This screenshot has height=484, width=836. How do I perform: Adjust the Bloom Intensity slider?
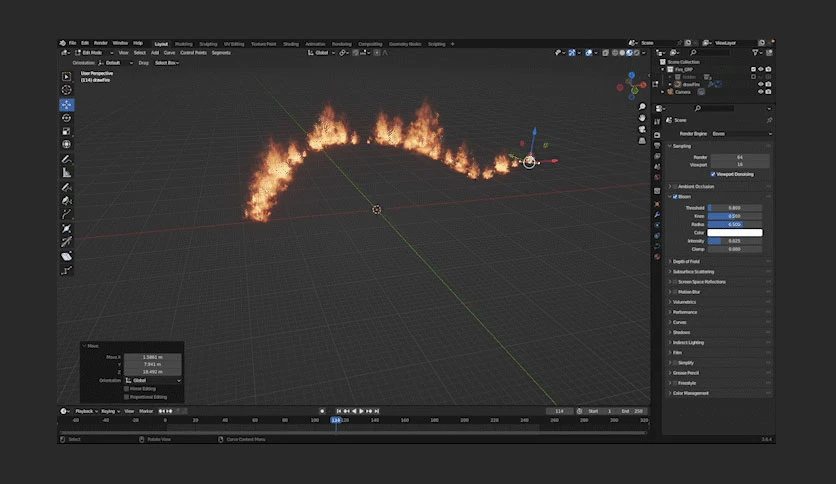735,241
